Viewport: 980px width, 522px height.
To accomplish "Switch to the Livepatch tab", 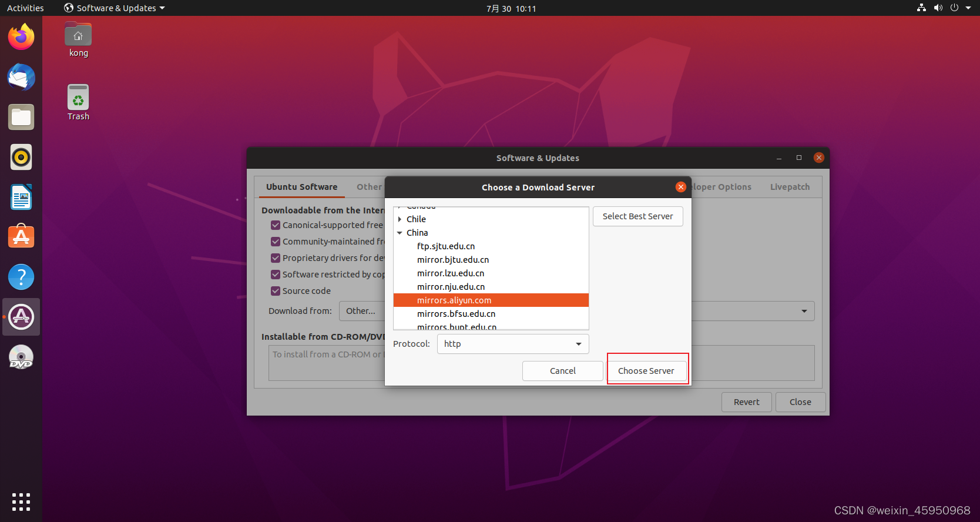I will coord(790,187).
